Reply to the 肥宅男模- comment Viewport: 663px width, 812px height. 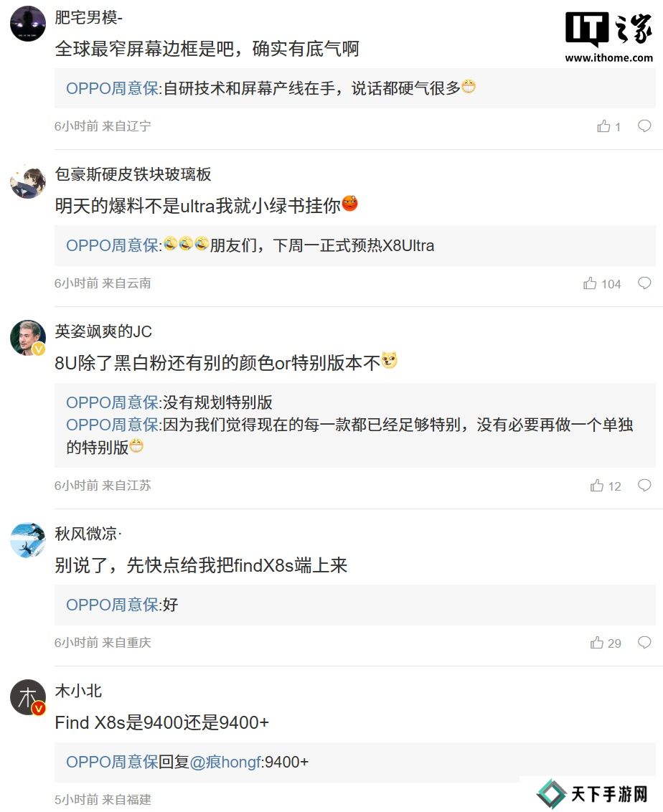(644, 126)
